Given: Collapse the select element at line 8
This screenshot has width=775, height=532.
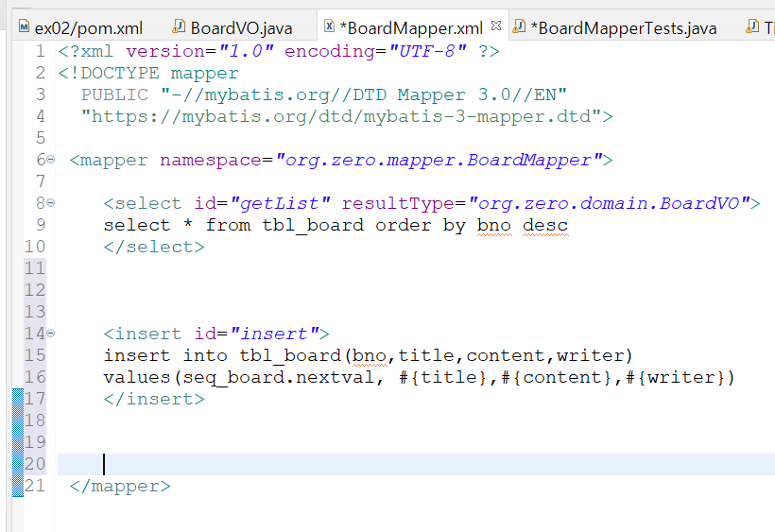Looking at the screenshot, I should pos(50,202).
